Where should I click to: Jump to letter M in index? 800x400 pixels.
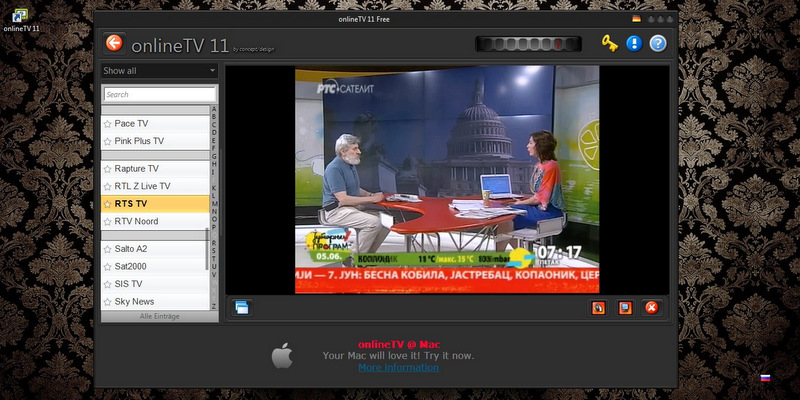pyautogui.click(x=214, y=204)
